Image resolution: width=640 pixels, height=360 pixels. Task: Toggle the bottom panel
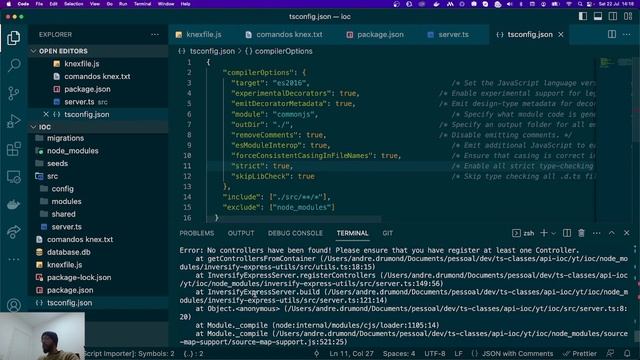(598, 16)
